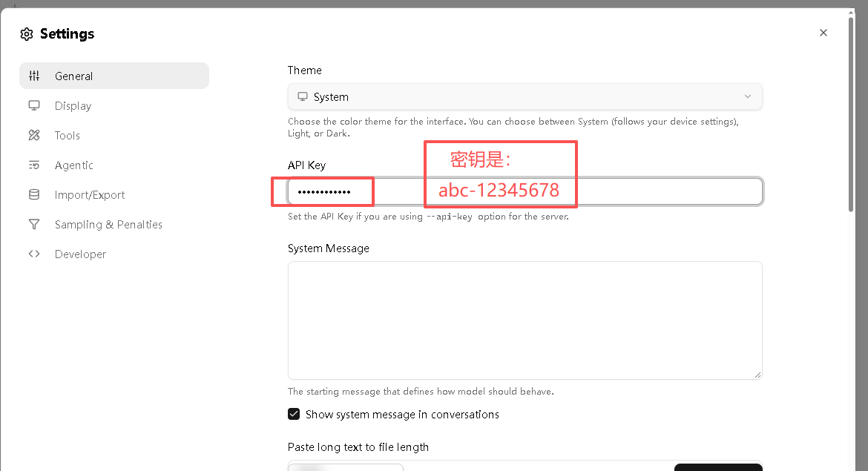868x471 pixels.
Task: Click the "Paste long text to file length" label
Action: point(358,447)
